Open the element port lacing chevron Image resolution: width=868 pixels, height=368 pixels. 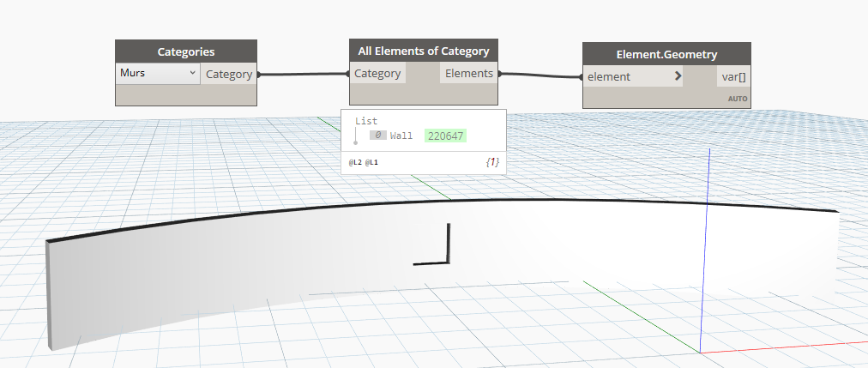tap(678, 76)
